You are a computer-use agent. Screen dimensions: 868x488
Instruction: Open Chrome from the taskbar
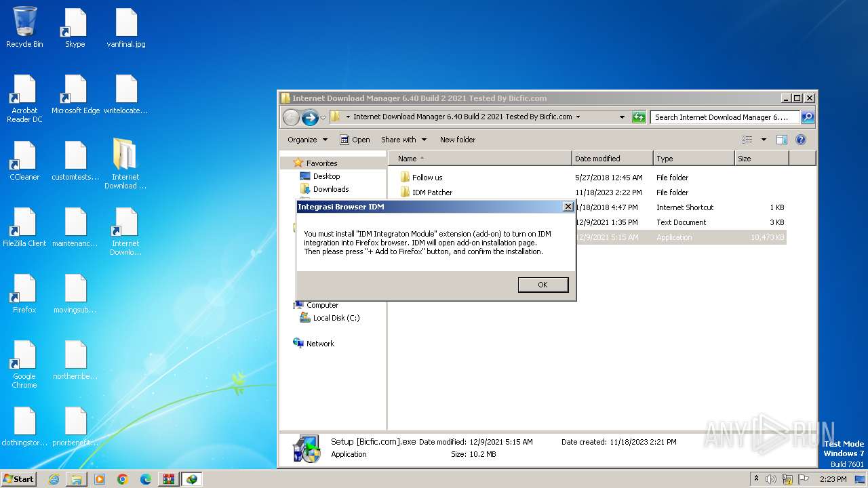pyautogui.click(x=123, y=479)
